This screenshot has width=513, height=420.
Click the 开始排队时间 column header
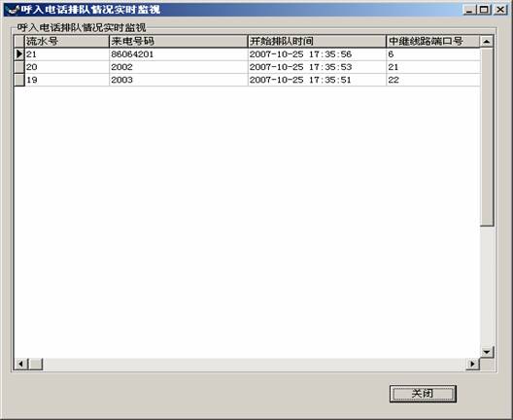click(x=317, y=41)
